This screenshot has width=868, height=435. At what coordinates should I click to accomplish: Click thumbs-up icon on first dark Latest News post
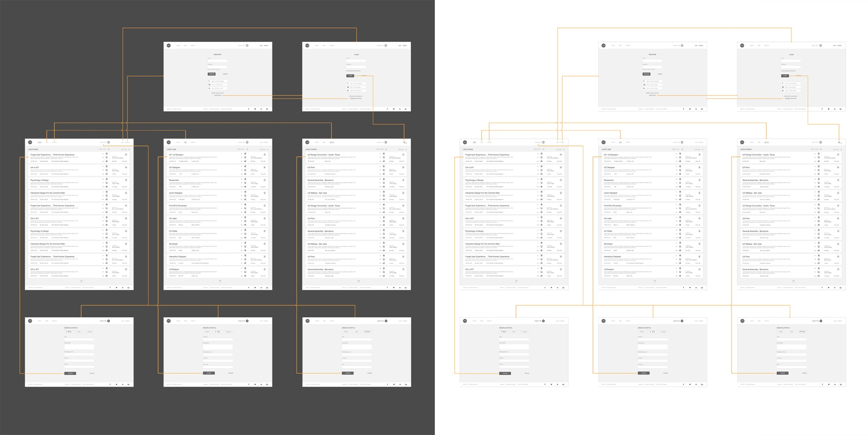tap(107, 161)
